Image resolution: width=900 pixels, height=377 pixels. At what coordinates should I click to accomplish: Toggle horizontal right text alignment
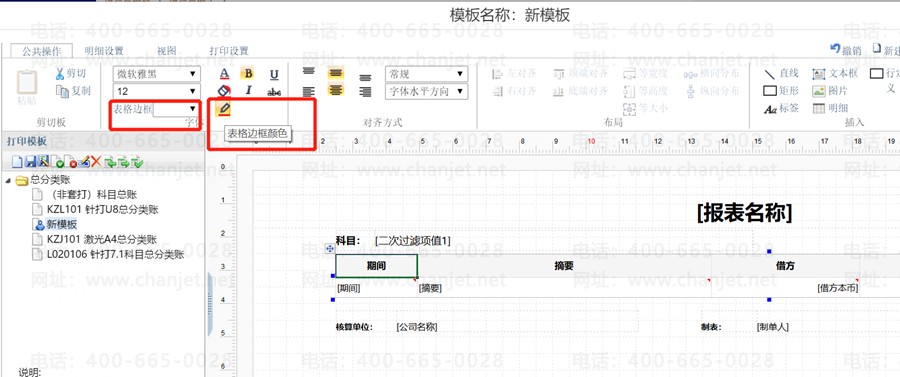coord(365,91)
